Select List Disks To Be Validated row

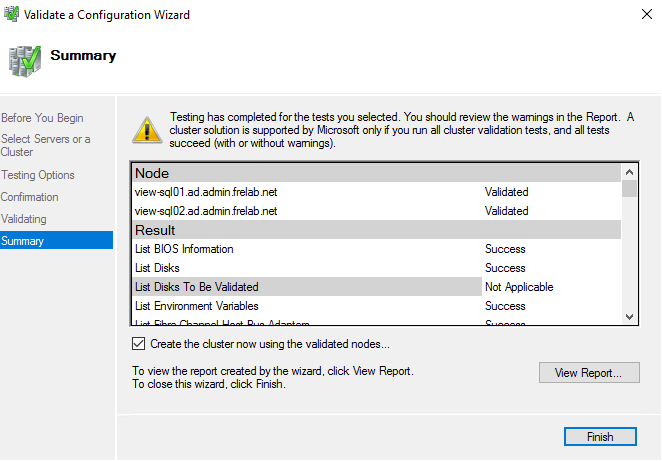point(196,287)
